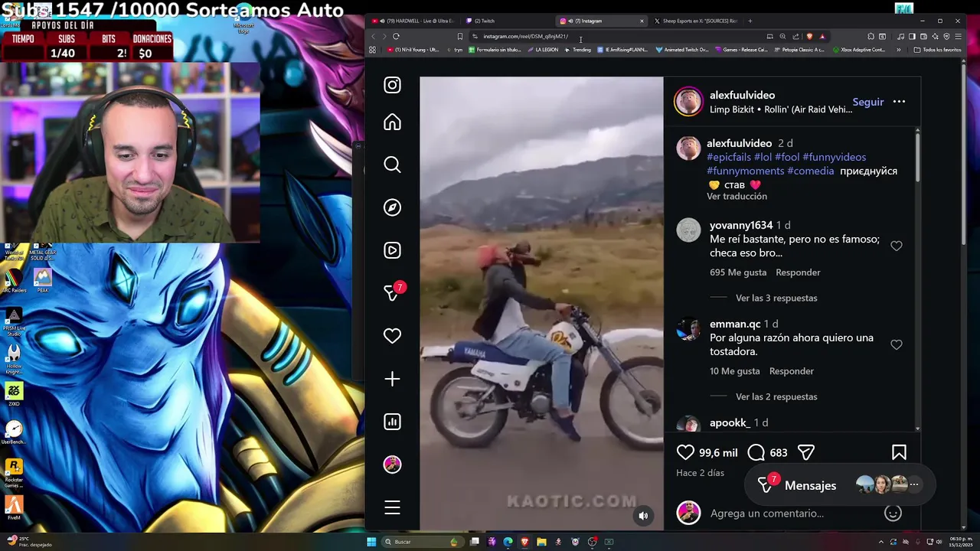Open the three-dot options for the post
This screenshot has height=551, width=980.
point(899,102)
